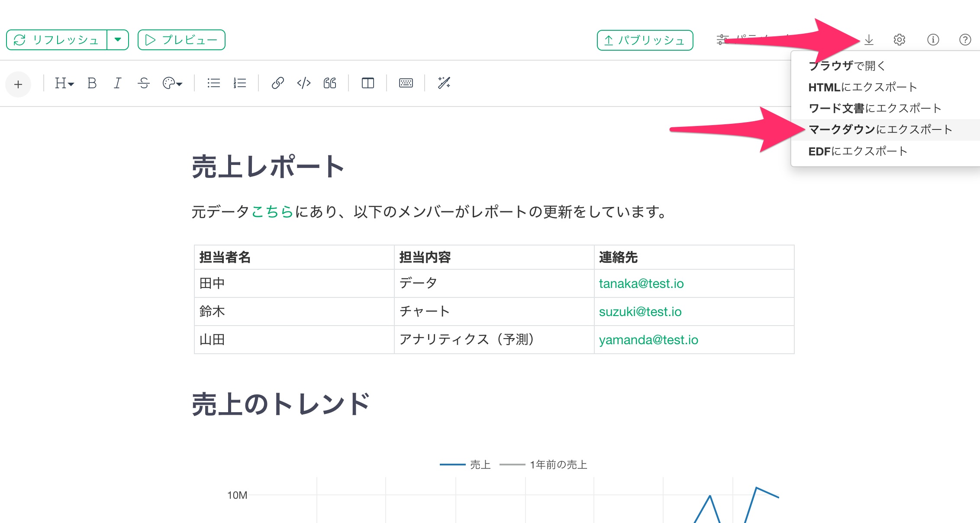The height and width of the screenshot is (523, 980).
Task: Insert code block with code icon
Action: 304,83
